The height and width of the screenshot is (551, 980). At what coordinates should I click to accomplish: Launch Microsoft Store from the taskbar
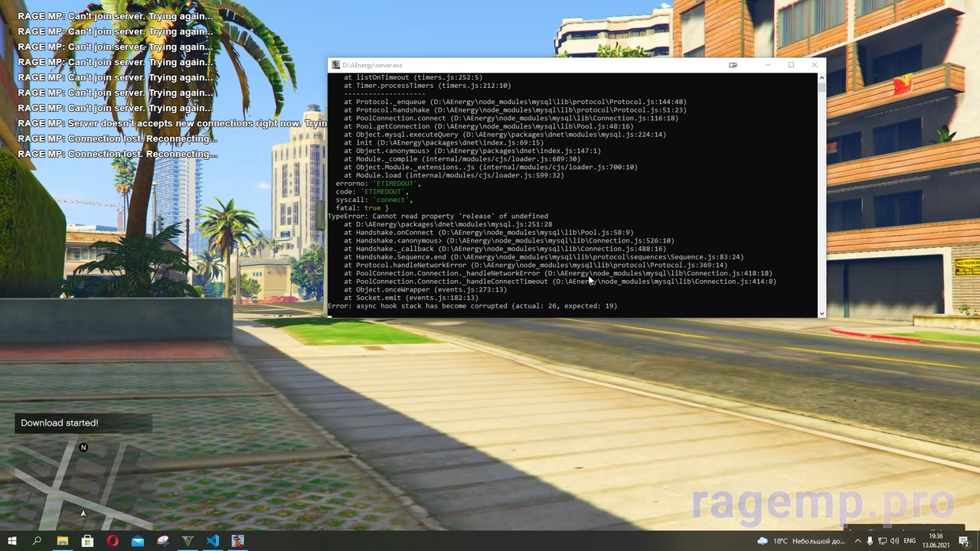coord(87,541)
